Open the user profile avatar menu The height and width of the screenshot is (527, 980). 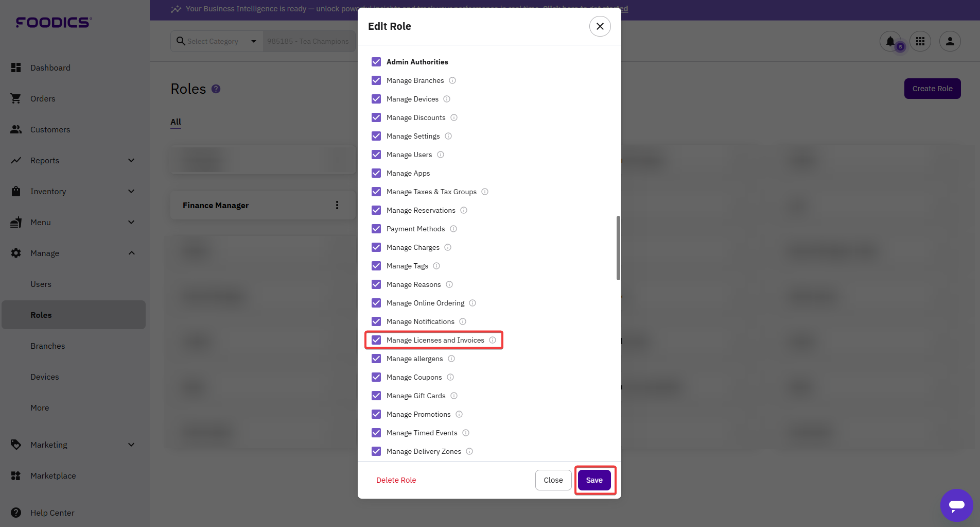tap(950, 41)
